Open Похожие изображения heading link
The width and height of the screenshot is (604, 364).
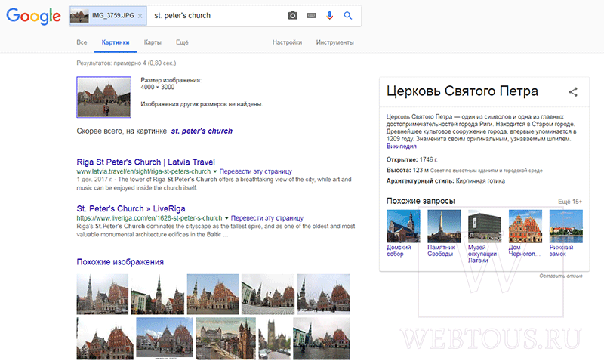pyautogui.click(x=120, y=262)
